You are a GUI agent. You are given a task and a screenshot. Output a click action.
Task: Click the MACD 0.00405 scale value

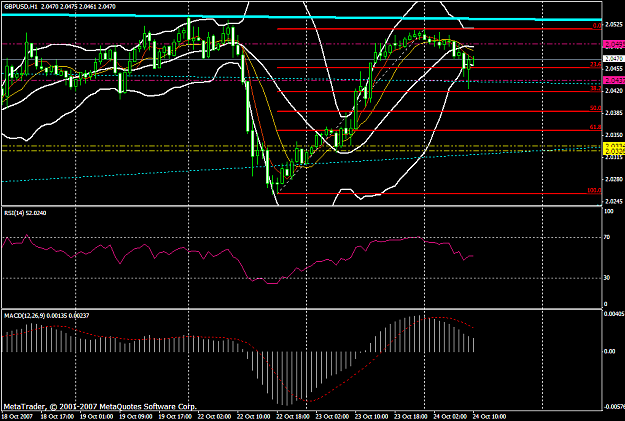click(x=614, y=314)
